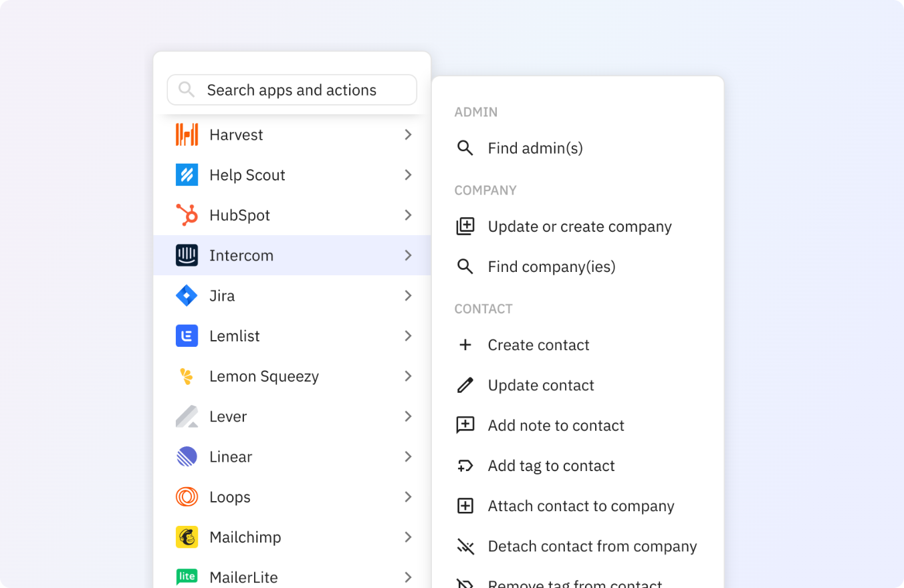Choose the Add tag to contact action

point(578,466)
